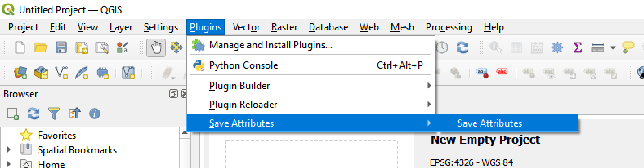Viewport: 644px width, 168px height.
Task: Select the Pan Map hand tool
Action: (156, 48)
